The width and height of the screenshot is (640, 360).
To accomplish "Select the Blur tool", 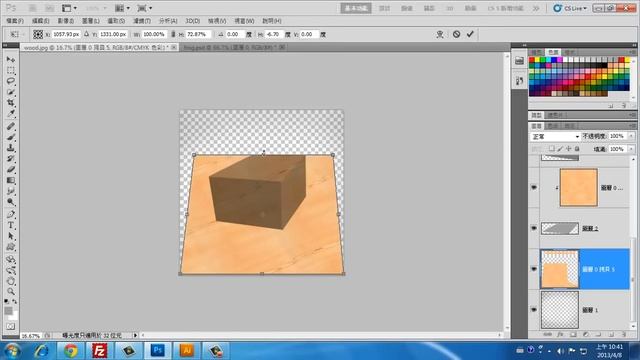I will coord(11,191).
